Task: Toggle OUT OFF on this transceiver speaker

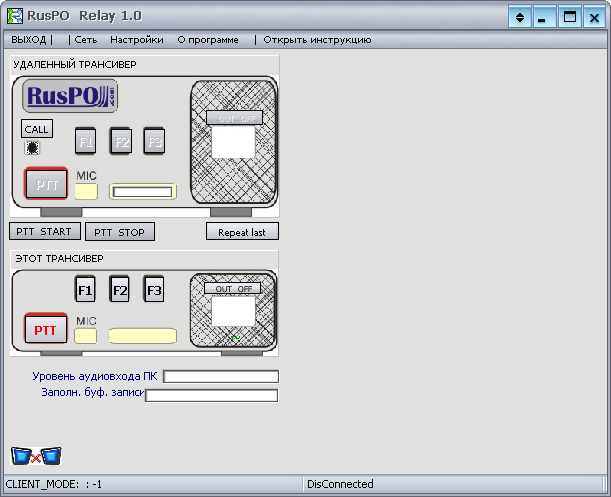Action: point(233,288)
